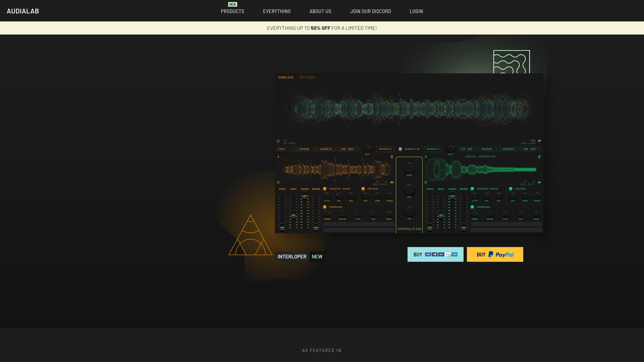This screenshot has width=644, height=362.
Task: Enable the Generate HQ checkbox
Action: point(400,149)
